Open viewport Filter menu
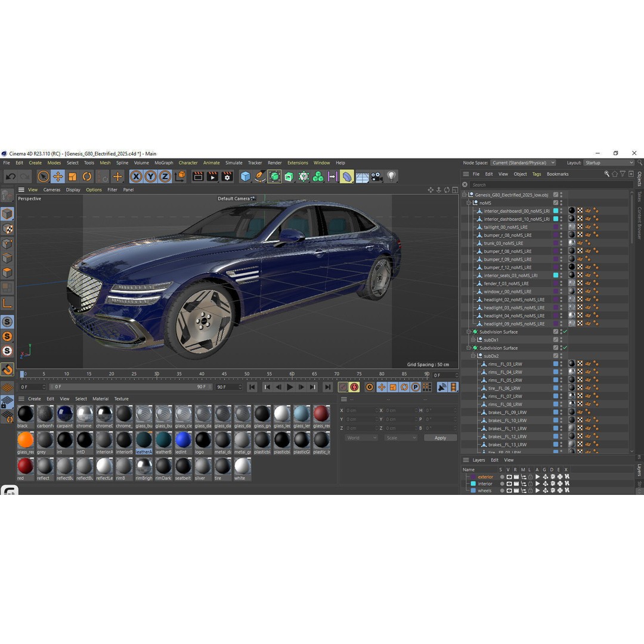This screenshot has width=644, height=644. click(x=112, y=190)
